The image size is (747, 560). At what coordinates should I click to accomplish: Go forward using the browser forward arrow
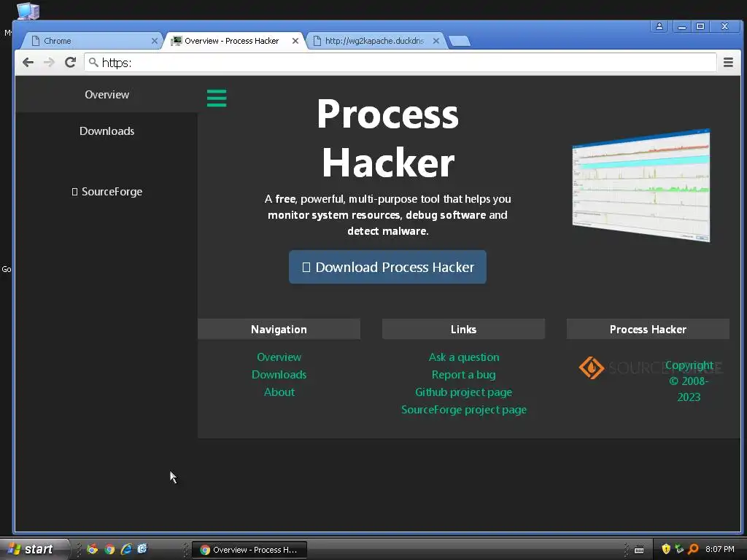click(49, 63)
